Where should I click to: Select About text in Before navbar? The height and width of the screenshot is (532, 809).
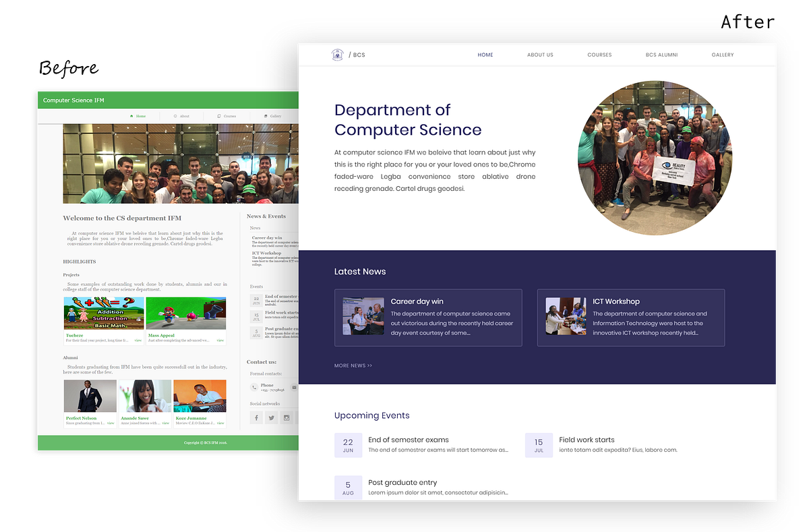pos(185,116)
